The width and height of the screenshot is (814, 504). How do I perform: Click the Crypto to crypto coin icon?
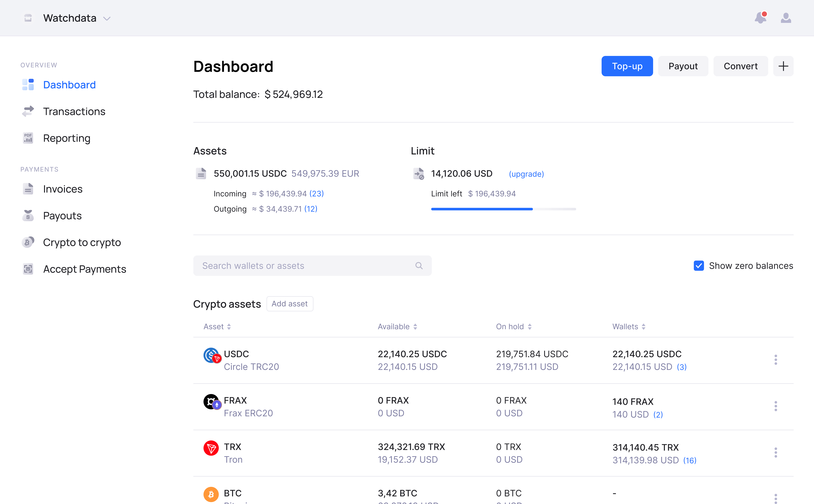coord(28,242)
